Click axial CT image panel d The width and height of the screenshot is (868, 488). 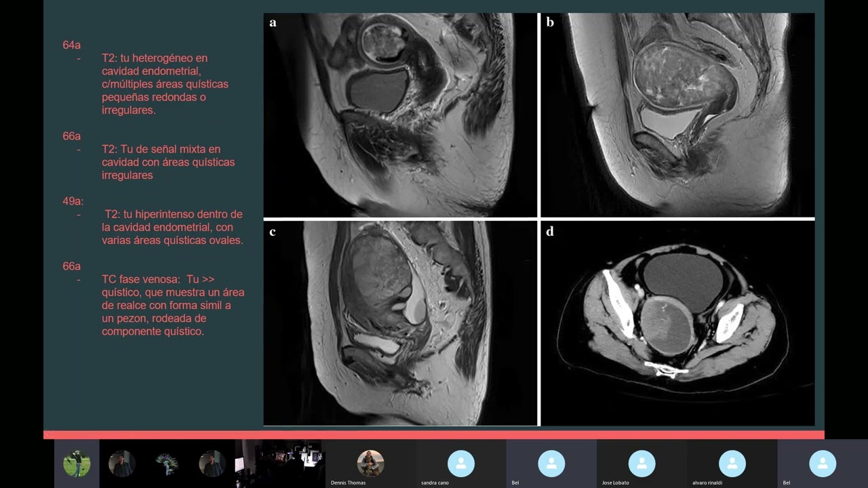pyautogui.click(x=677, y=323)
